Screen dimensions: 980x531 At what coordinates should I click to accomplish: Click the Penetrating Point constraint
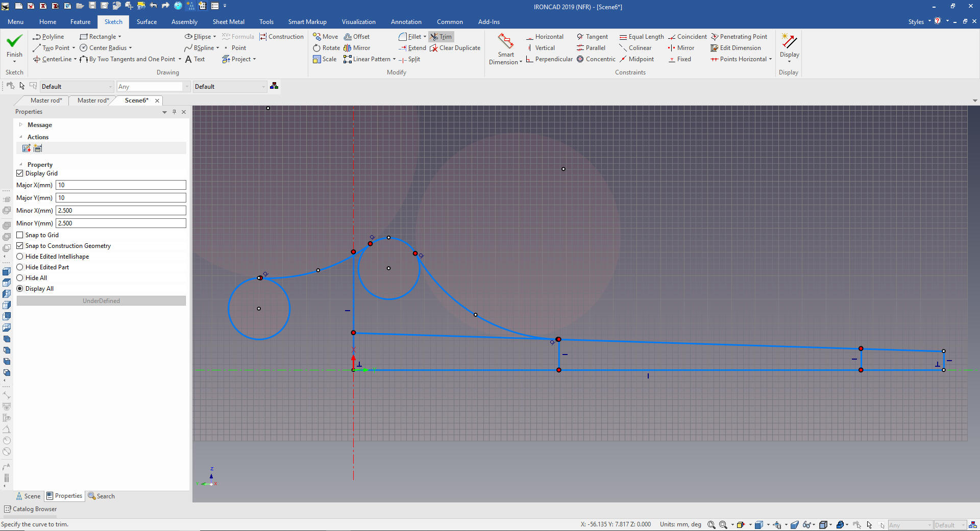[x=739, y=37]
